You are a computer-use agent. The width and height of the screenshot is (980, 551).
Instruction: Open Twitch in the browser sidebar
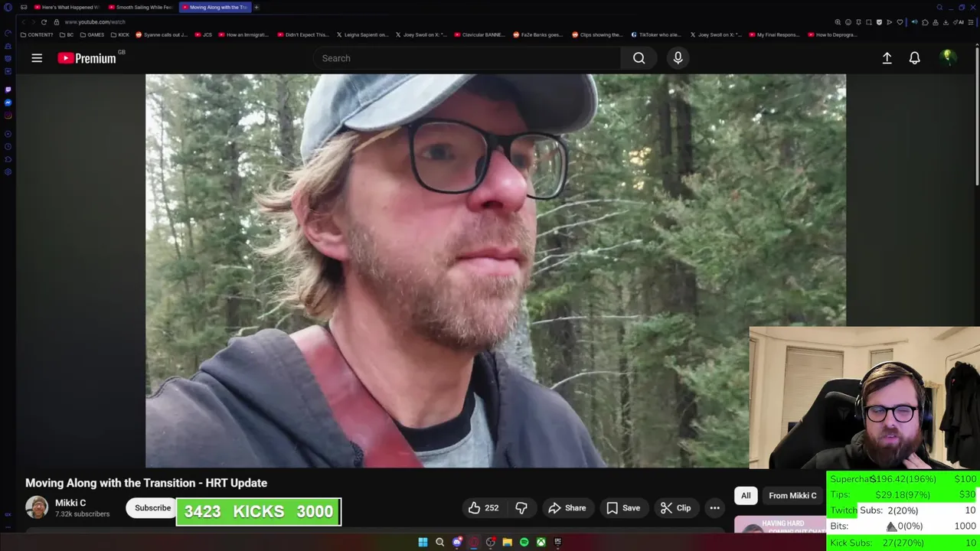(8, 90)
